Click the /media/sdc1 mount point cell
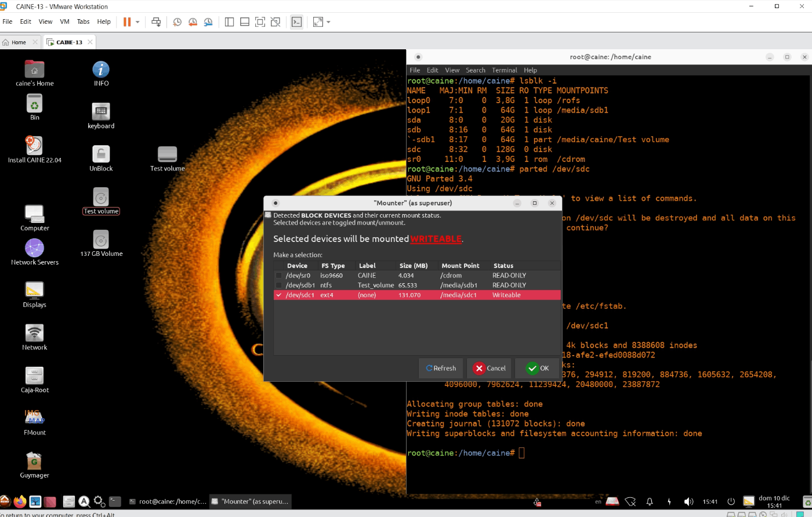The width and height of the screenshot is (812, 517). [458, 295]
